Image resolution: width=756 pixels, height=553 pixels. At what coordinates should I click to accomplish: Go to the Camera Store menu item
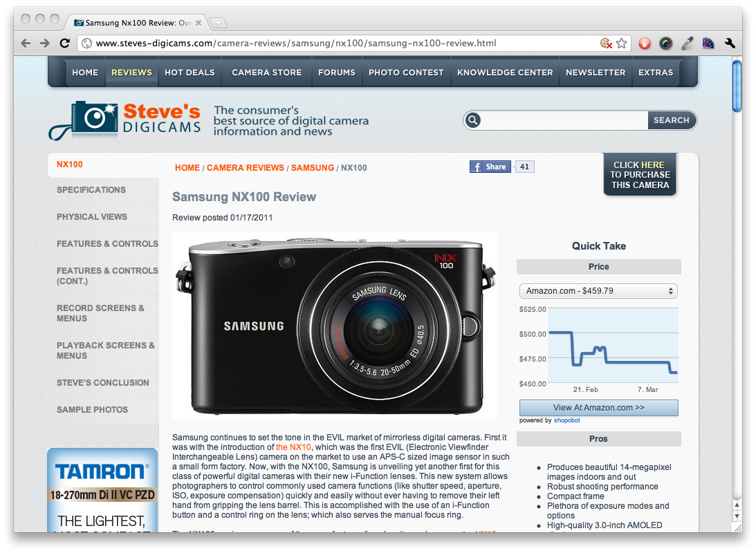click(266, 73)
